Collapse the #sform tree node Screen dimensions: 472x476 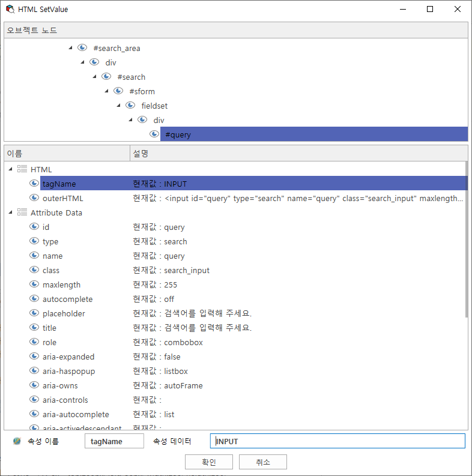point(107,91)
